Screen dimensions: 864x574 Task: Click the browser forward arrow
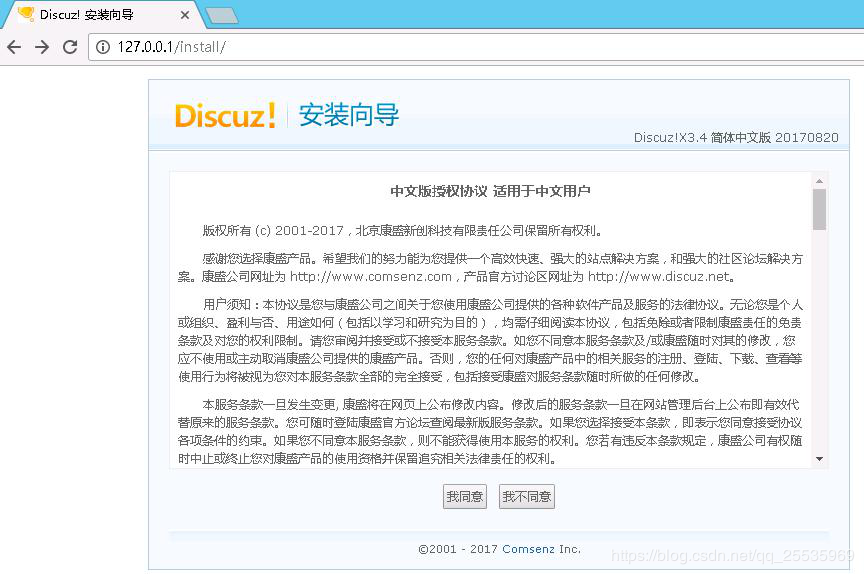[x=42, y=47]
